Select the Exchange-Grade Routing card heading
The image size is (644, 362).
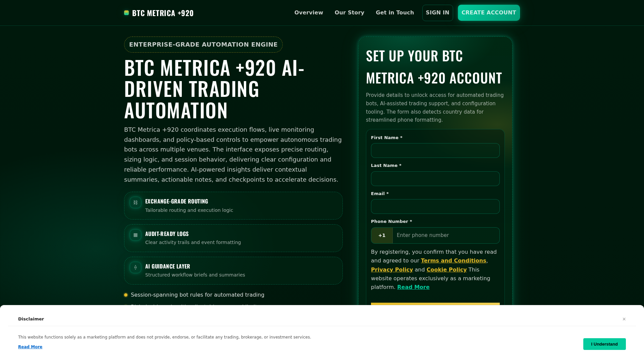coord(177,201)
